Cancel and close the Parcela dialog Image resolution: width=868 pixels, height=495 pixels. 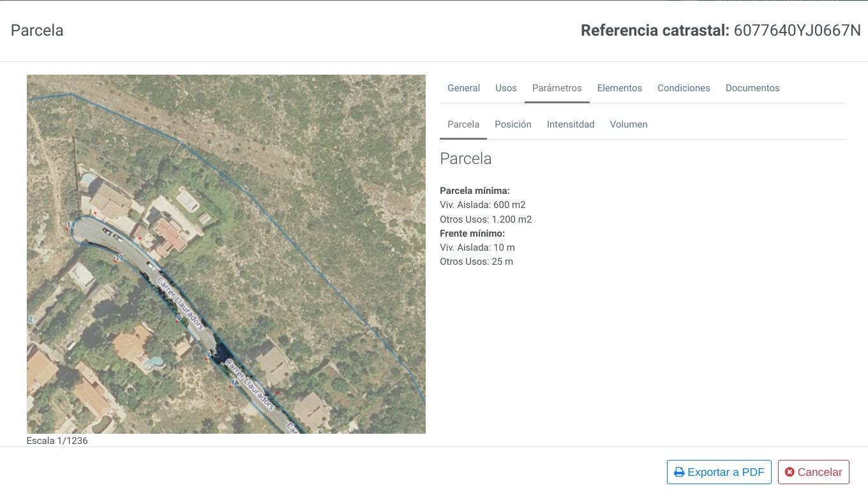point(814,472)
